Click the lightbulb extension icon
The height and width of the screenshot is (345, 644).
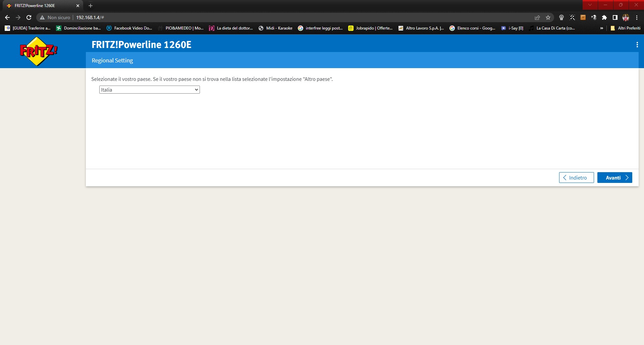[x=561, y=17]
